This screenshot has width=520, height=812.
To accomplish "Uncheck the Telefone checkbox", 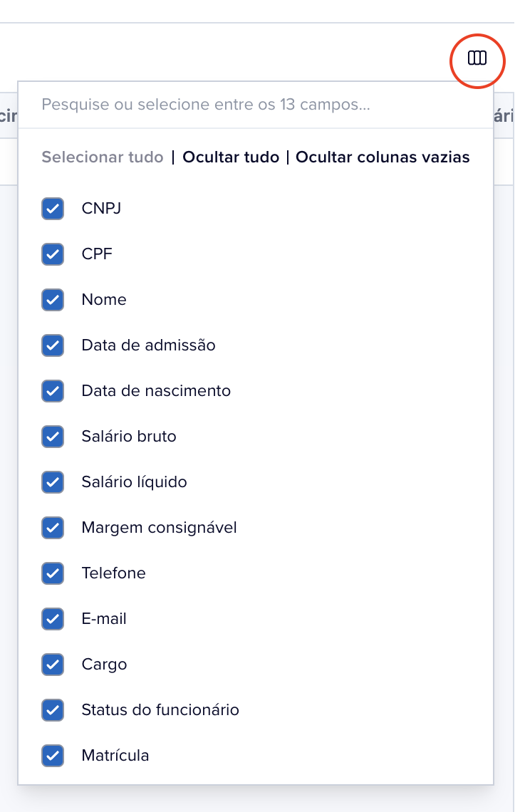I will click(x=53, y=573).
